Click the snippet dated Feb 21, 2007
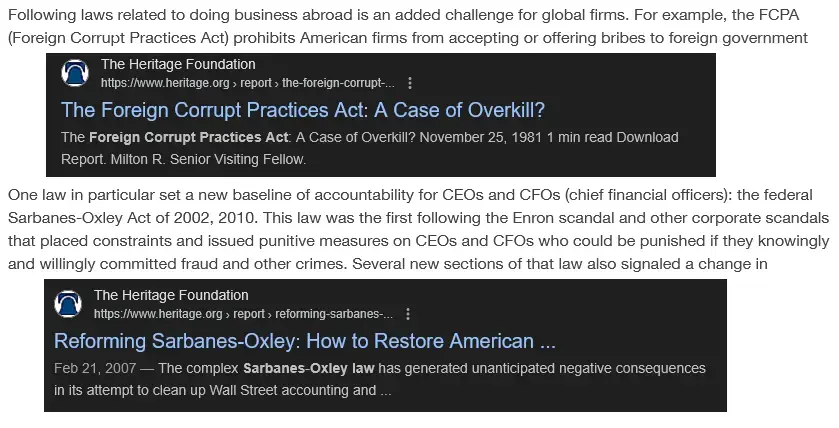Image resolution: width=839 pixels, height=428 pixels. (x=380, y=379)
